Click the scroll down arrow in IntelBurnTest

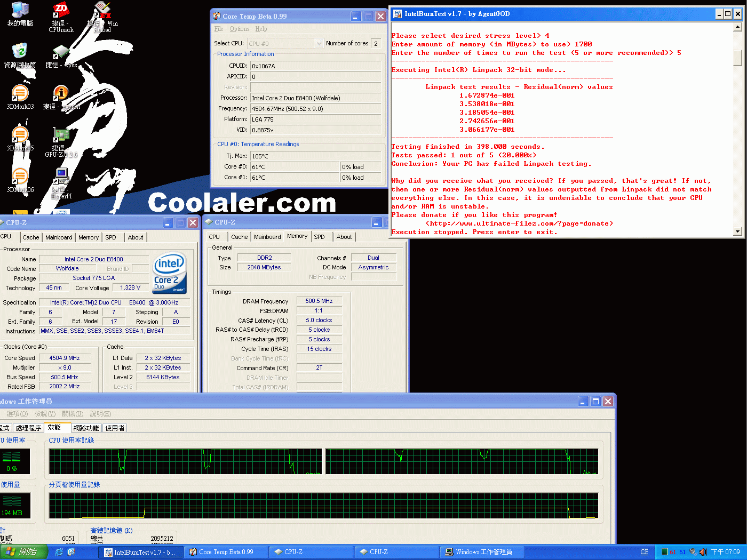pyautogui.click(x=738, y=231)
